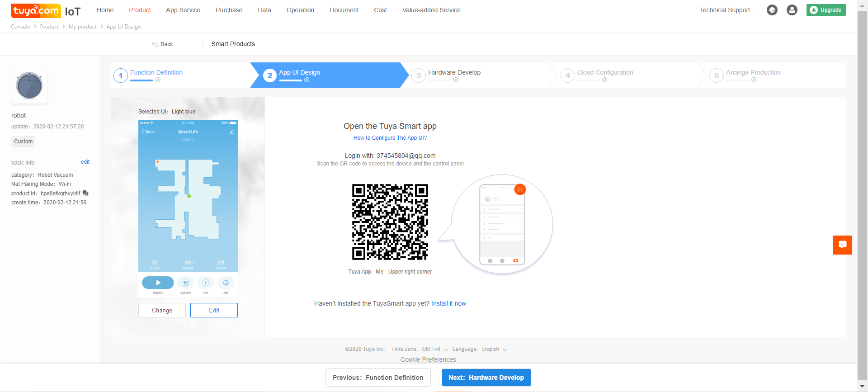This screenshot has height=392, width=868.
Task: Open the Value-added Service menu
Action: coord(431,10)
